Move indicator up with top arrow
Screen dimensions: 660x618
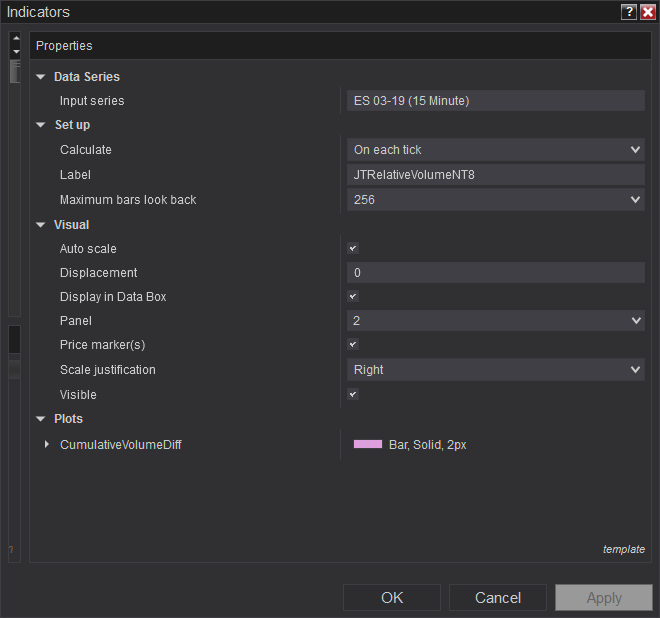pos(16,38)
